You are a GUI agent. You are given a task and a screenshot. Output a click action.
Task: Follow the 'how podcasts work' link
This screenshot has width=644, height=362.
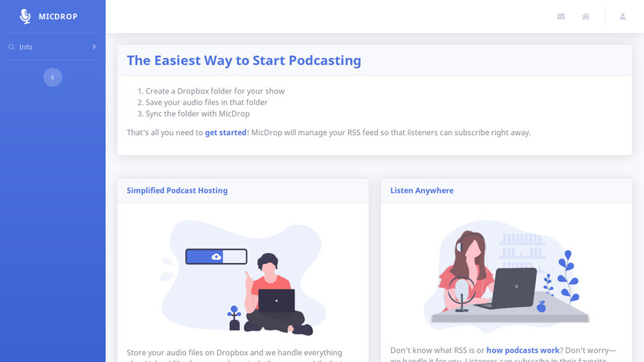pyautogui.click(x=523, y=350)
